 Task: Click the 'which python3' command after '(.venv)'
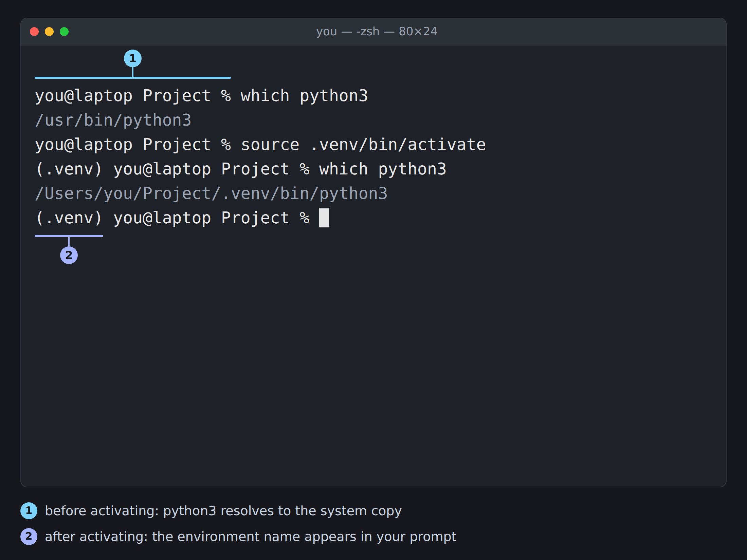click(x=383, y=169)
